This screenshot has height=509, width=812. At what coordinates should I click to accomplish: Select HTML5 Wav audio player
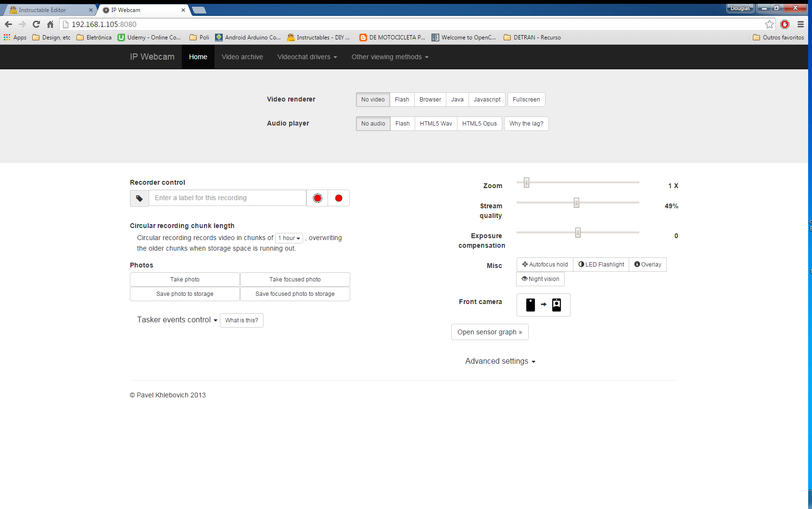[436, 124]
